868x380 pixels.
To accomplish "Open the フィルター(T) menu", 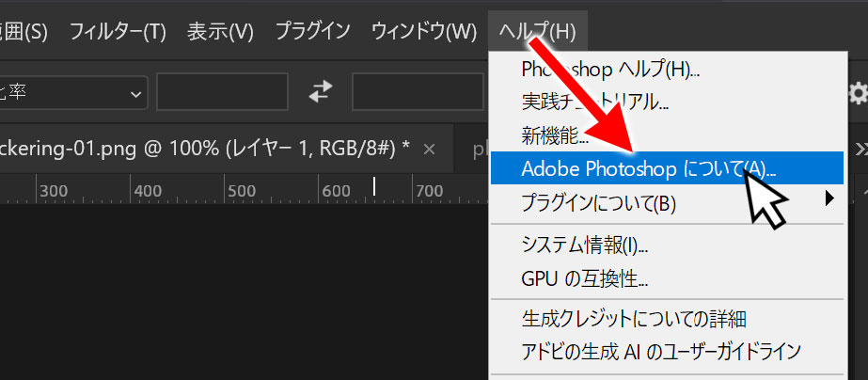I will click(118, 31).
